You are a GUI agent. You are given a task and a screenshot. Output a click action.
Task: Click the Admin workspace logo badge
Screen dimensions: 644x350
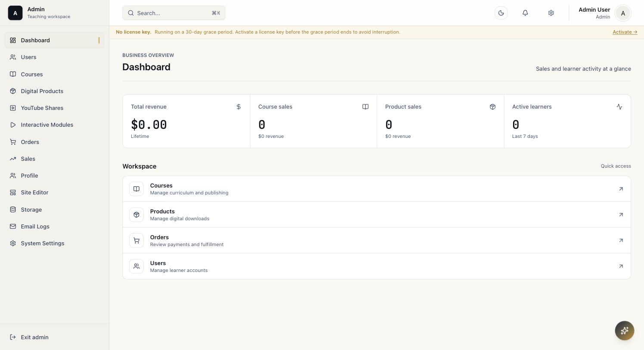click(15, 13)
